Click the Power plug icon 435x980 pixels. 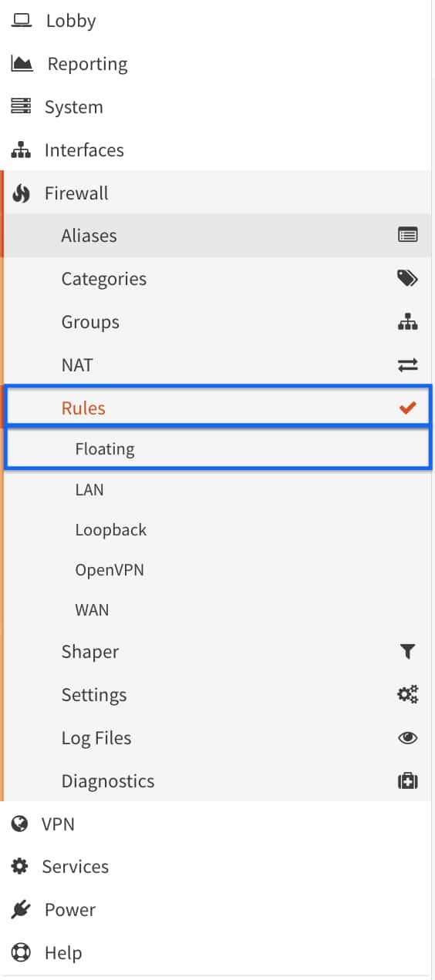[x=21, y=910]
